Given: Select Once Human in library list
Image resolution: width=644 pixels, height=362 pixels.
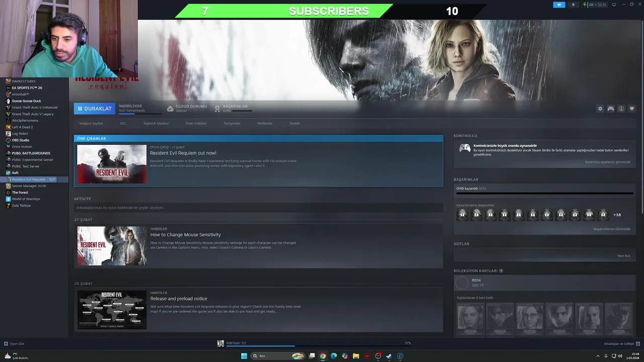Looking at the screenshot, I should [22, 146].
